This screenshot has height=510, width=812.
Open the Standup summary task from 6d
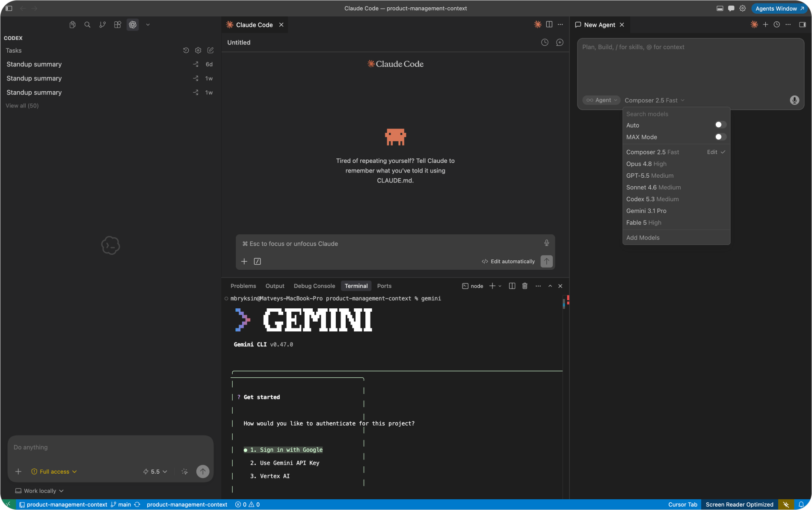click(110, 64)
